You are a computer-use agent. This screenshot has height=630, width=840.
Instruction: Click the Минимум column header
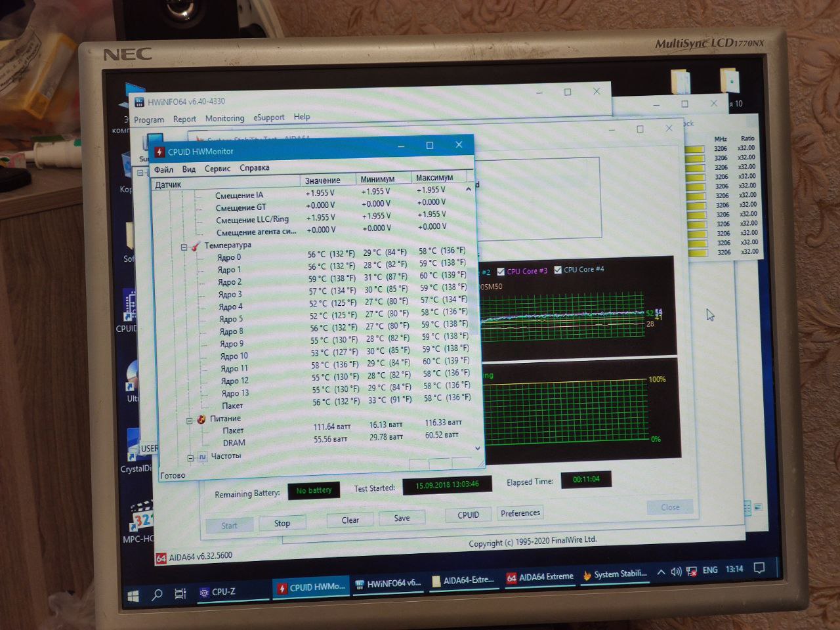pos(384,178)
